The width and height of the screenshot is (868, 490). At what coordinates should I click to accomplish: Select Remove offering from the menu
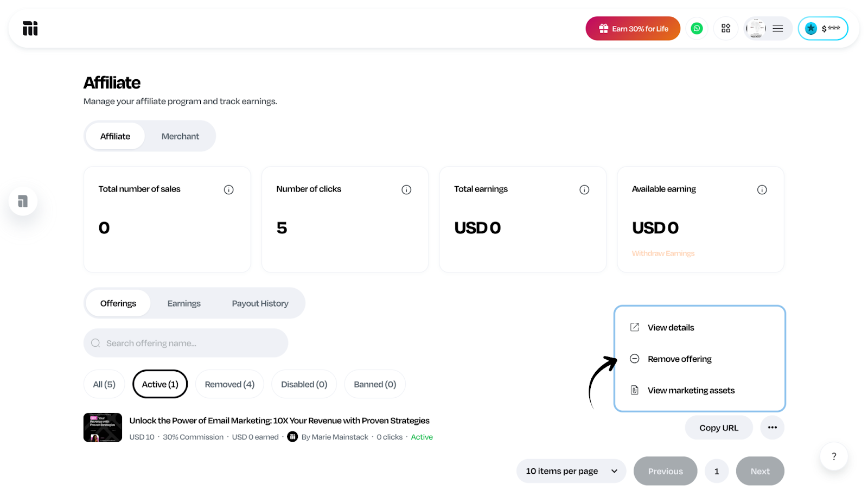(679, 359)
